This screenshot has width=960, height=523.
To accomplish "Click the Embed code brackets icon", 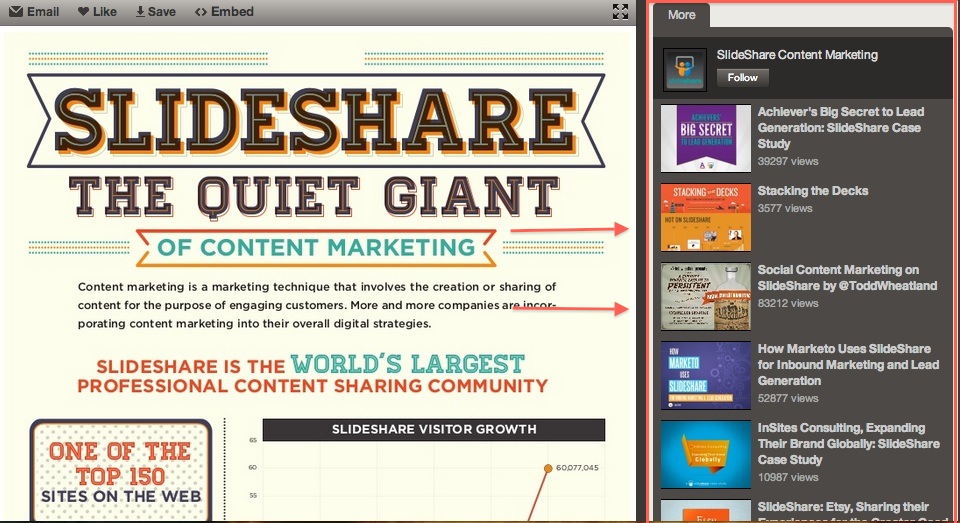I will click(201, 12).
